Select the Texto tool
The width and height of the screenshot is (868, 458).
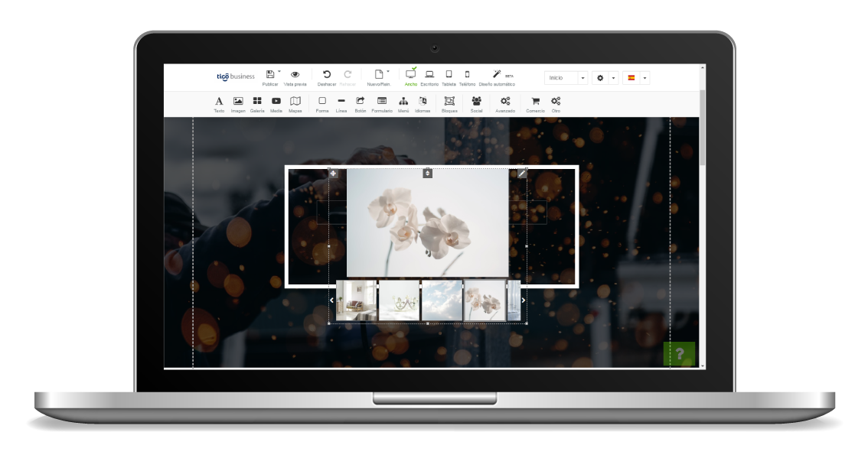tap(219, 103)
